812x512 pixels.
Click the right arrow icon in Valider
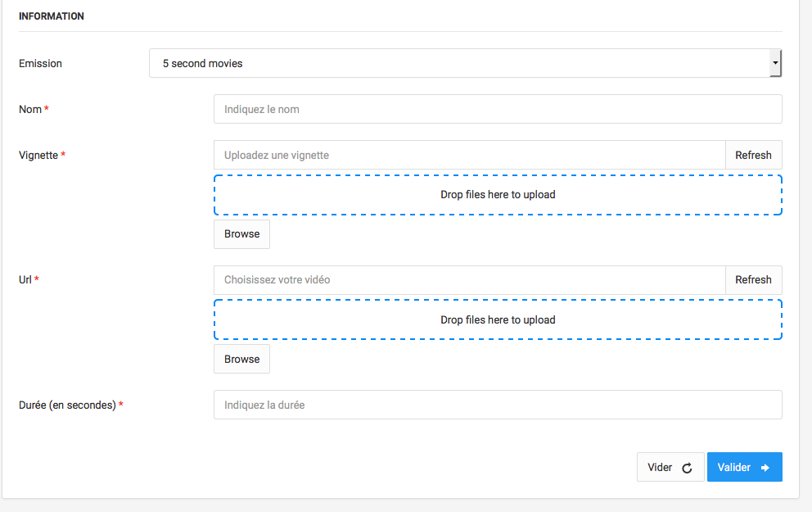765,468
